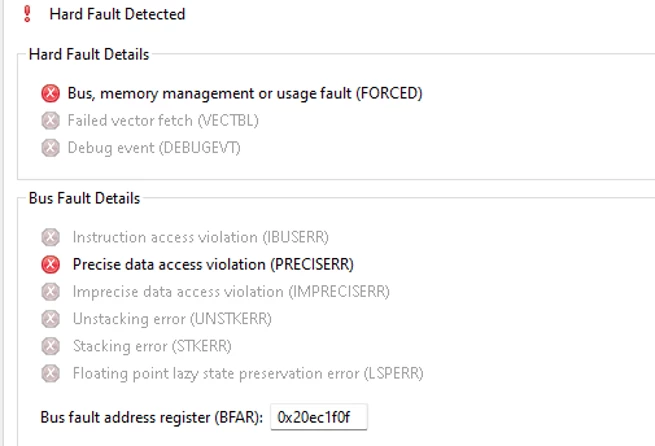Click the BFAR address field 0x20ec1f0f
This screenshot has height=446, width=655.
[319, 417]
